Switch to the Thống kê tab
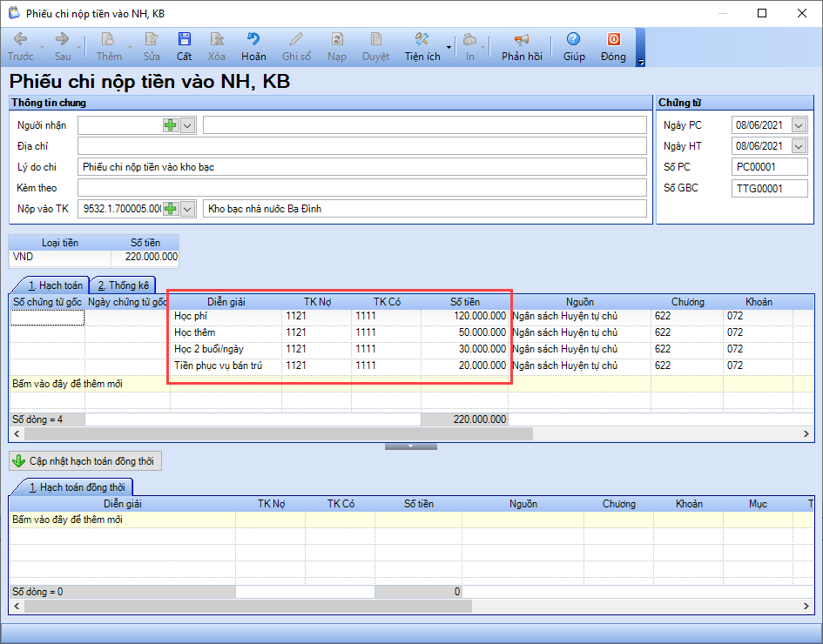Viewport: 823px width, 644px height. click(x=123, y=285)
